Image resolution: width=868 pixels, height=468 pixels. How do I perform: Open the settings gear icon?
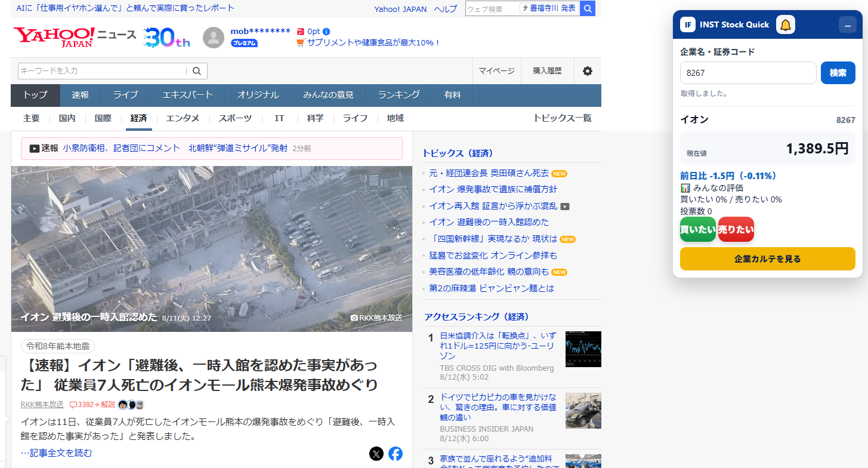[588, 71]
